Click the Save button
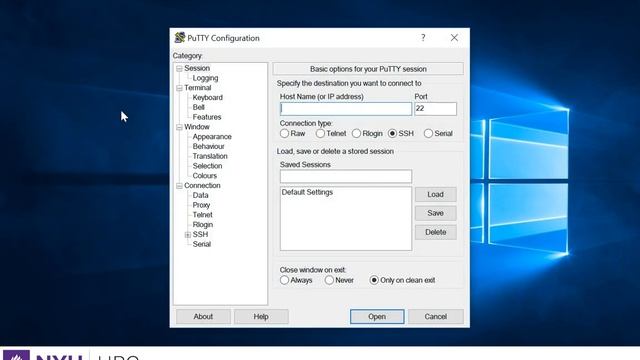640x360 pixels. click(x=436, y=213)
